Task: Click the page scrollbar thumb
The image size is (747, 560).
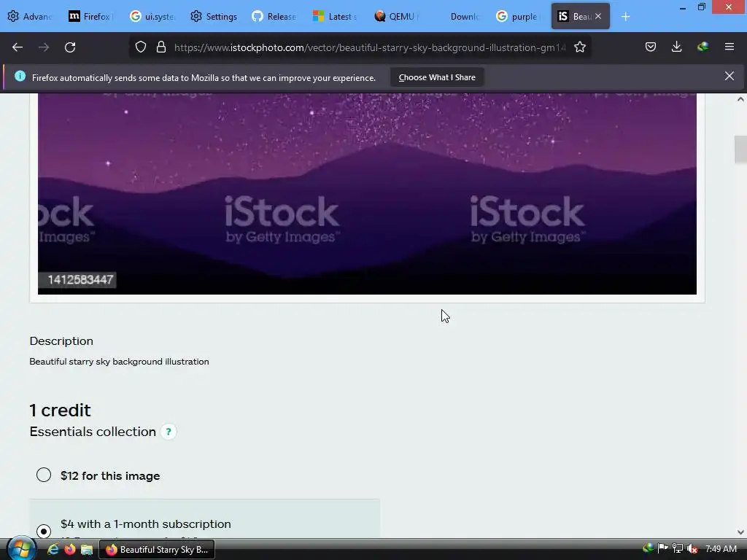Action: click(740, 149)
